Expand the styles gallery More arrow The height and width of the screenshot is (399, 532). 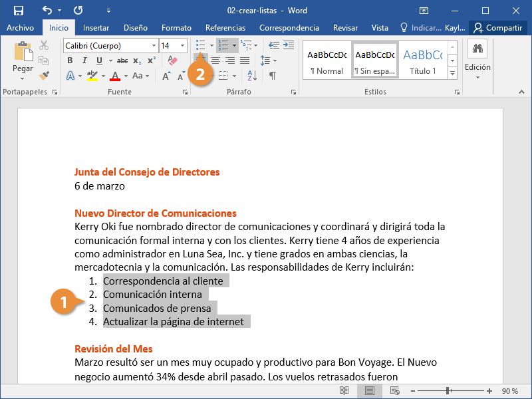[x=452, y=73]
